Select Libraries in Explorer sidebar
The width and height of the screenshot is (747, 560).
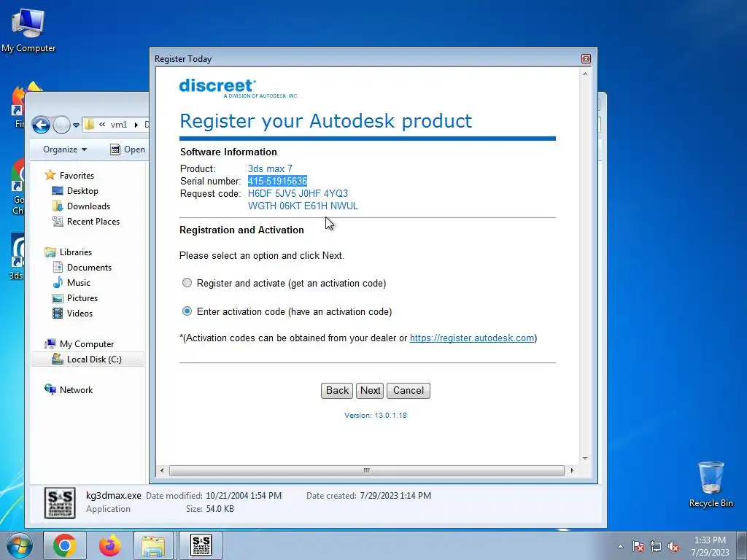click(x=75, y=252)
